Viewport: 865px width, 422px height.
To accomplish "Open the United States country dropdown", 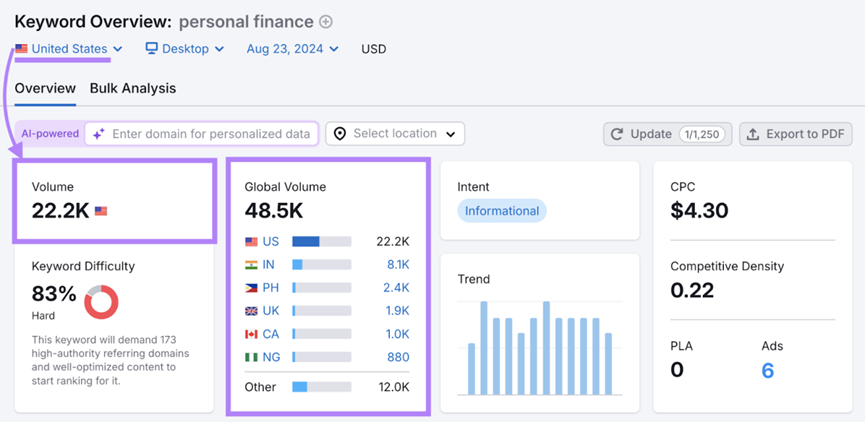I will pyautogui.click(x=68, y=49).
